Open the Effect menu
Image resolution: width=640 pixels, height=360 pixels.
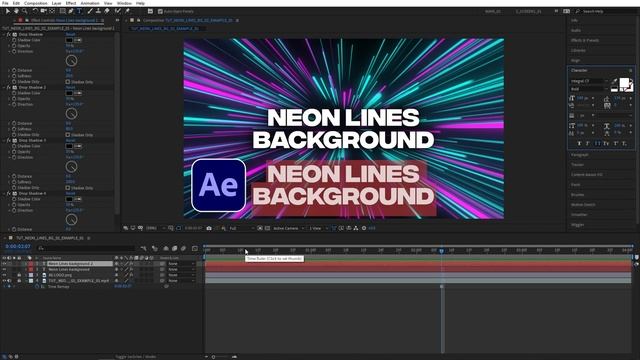[x=71, y=3]
